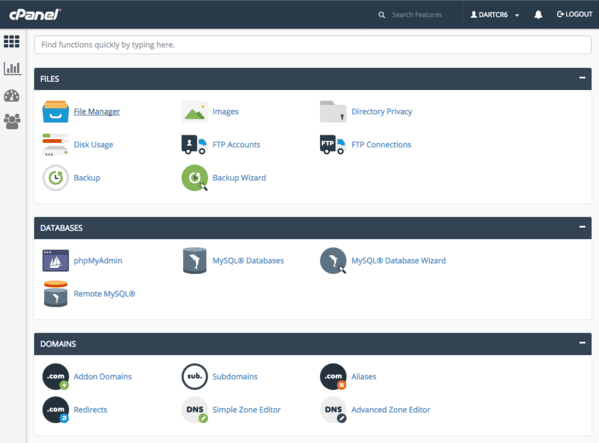This screenshot has height=443, width=599.
Task: Click the FTP Connections truck icon
Action: [332, 144]
